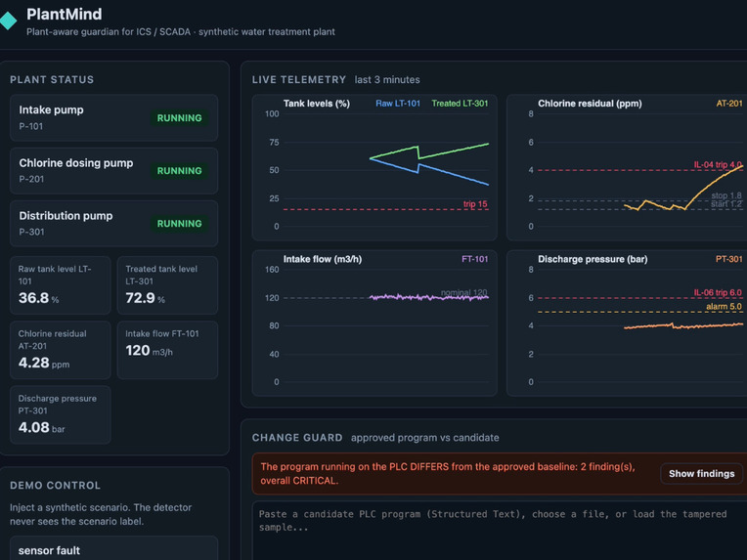
Task: Click the Raw tank level 36.8 % value
Action: tap(38, 298)
